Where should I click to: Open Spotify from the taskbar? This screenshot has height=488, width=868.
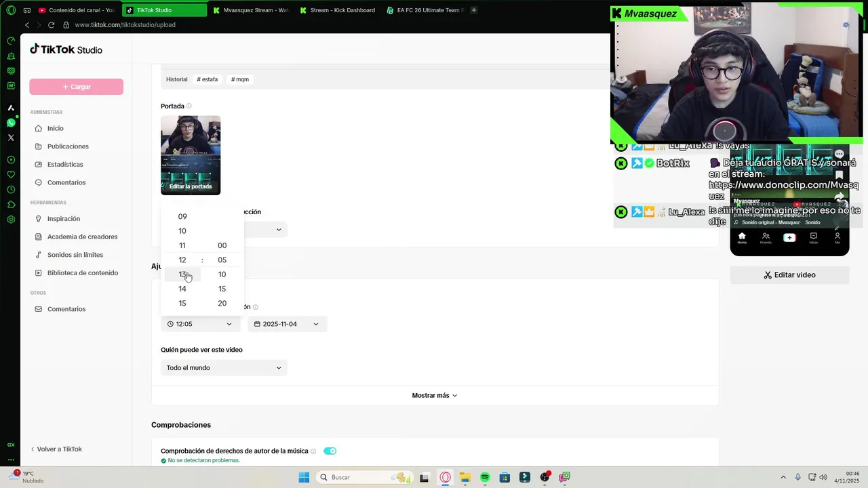pos(485,477)
